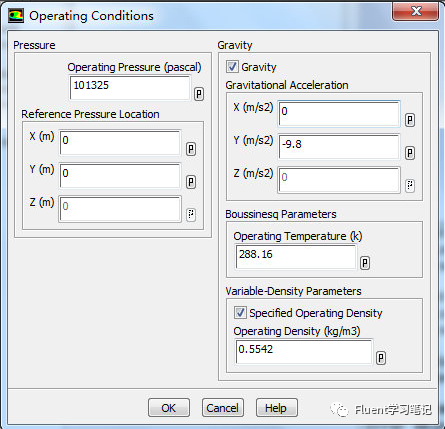
Task: Click parameter icon for Reference Pressure Y
Action: tap(191, 182)
